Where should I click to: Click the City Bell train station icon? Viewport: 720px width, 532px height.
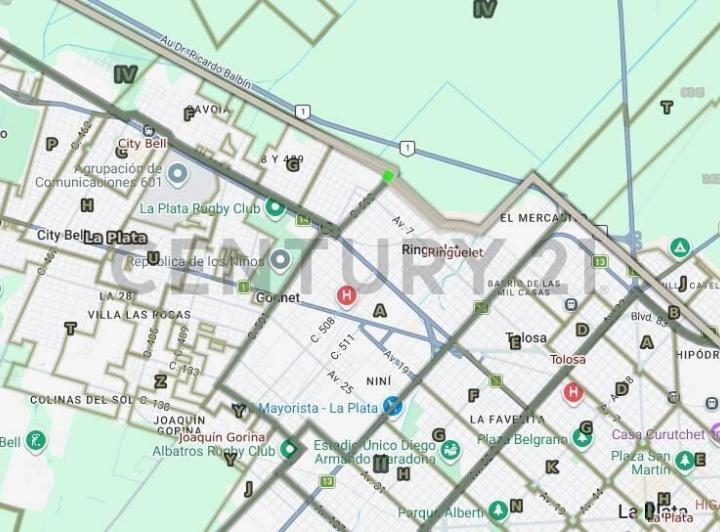click(148, 131)
